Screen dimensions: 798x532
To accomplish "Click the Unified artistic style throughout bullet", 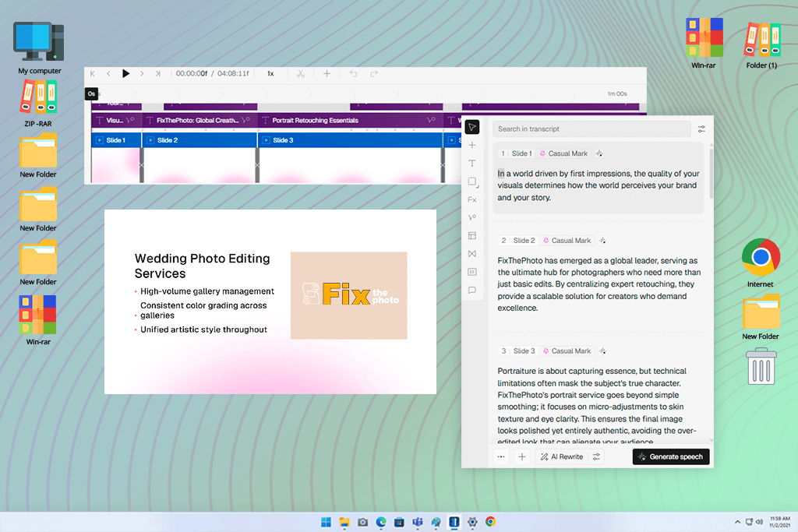I will pos(203,329).
